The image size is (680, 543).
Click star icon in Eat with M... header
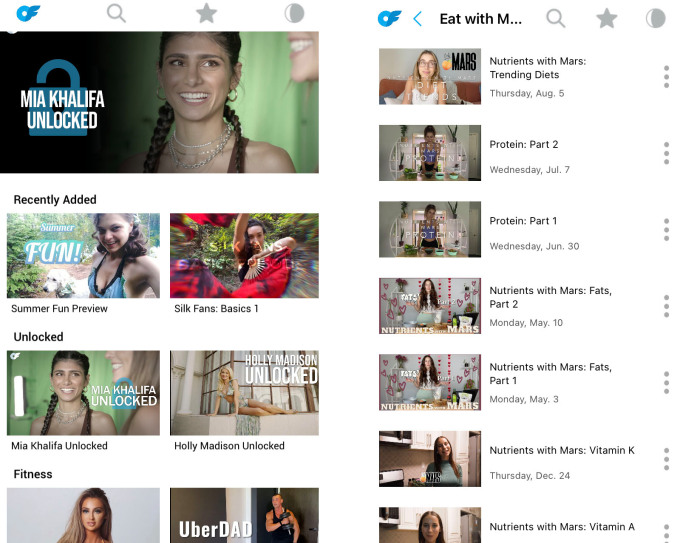point(606,19)
